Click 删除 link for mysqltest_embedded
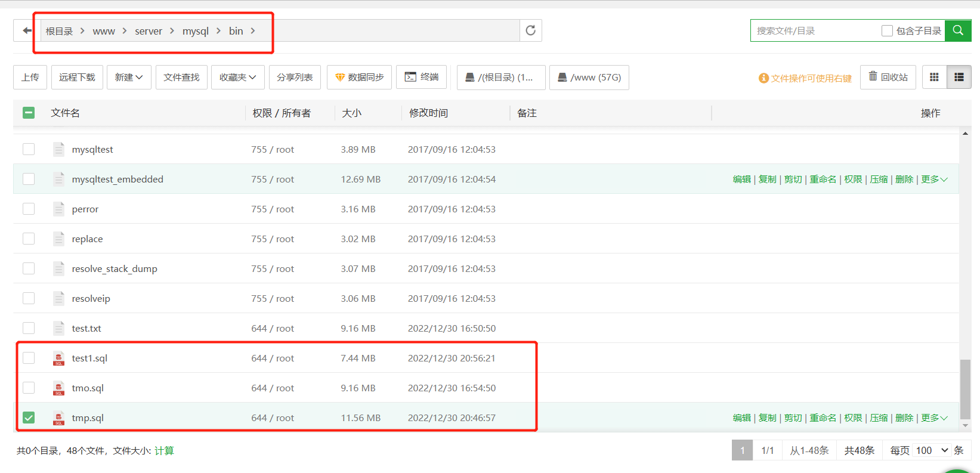The height and width of the screenshot is (473, 980). 904,180
